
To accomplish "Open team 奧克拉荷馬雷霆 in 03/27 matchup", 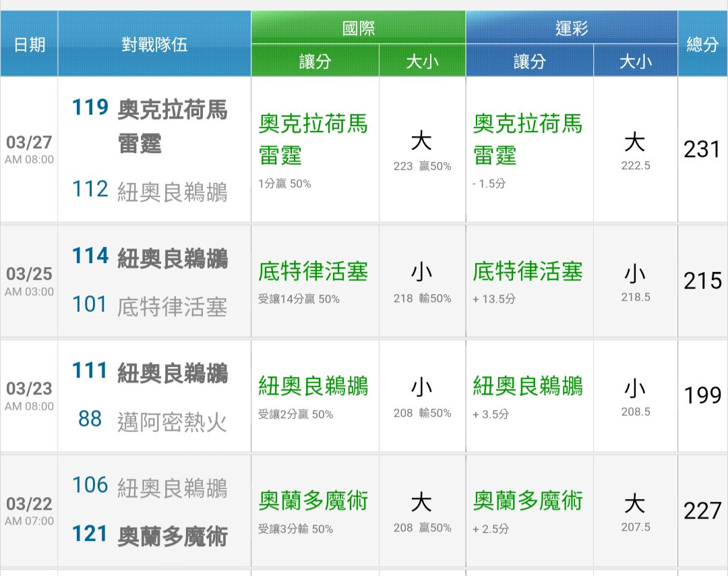I will 173,126.
